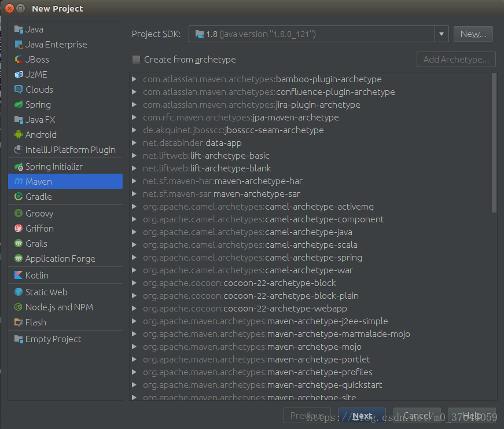The height and width of the screenshot is (429, 504).
Task: Click the Kotlin icon
Action: [x=19, y=275]
